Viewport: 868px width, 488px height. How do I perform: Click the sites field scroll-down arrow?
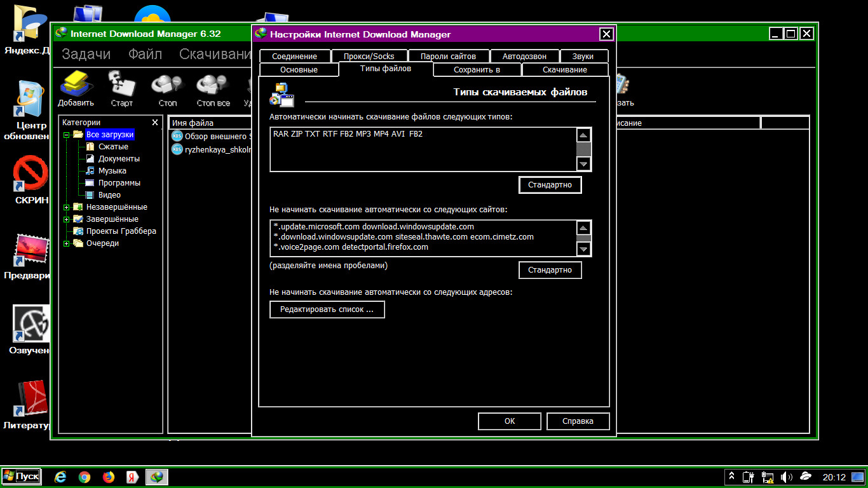pyautogui.click(x=583, y=248)
